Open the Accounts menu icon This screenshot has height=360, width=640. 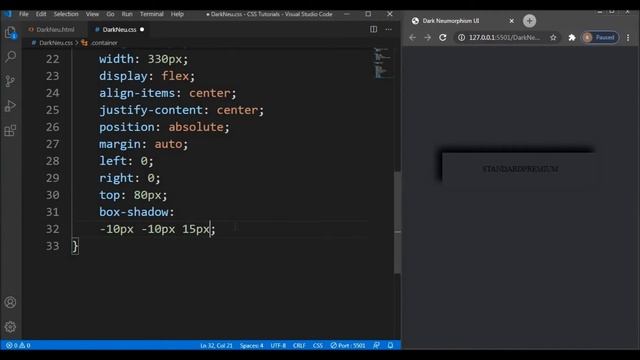[x=11, y=302]
